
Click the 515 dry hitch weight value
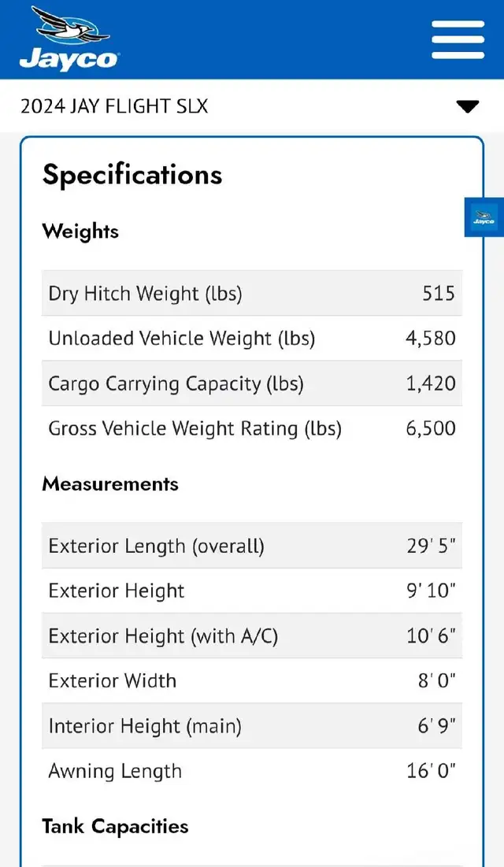point(439,293)
